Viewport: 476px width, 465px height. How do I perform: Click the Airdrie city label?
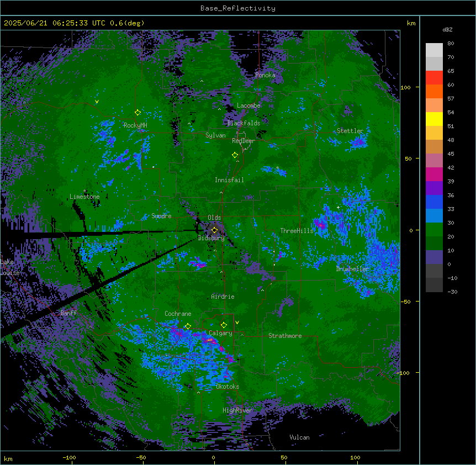[x=223, y=297]
